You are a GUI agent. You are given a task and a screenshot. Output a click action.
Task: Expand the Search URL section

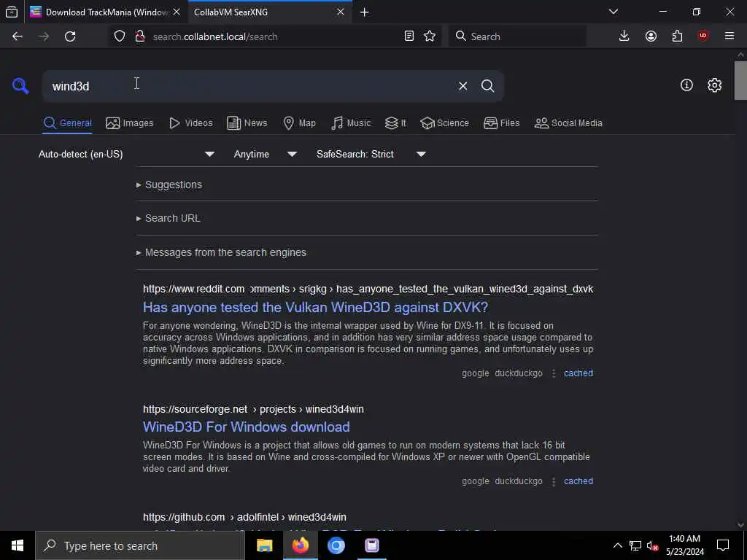(x=172, y=218)
